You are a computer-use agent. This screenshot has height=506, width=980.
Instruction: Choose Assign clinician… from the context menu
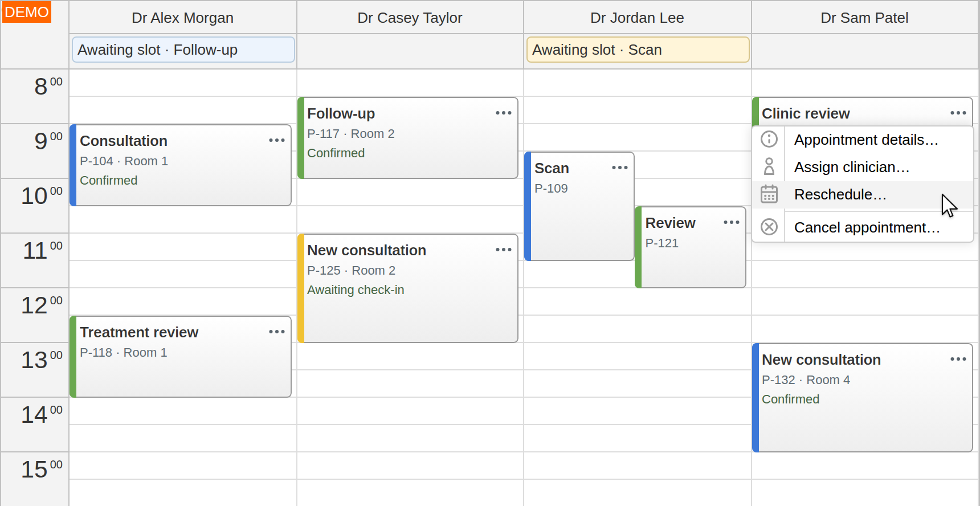[x=863, y=167]
